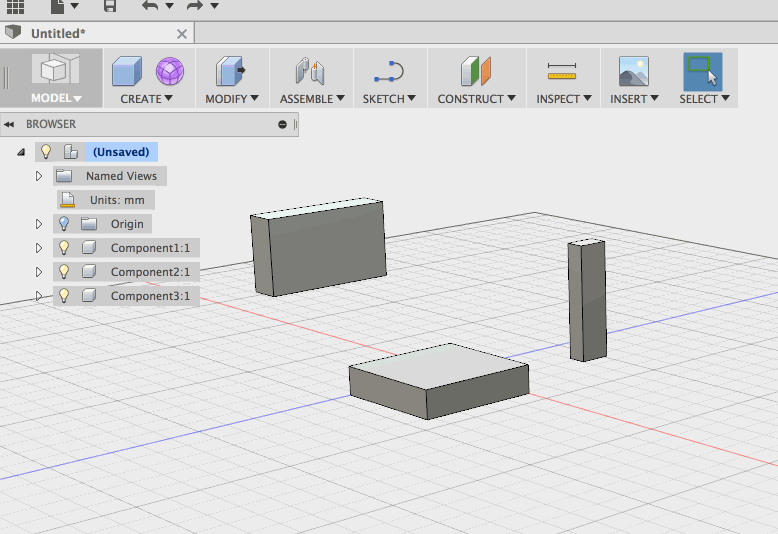
Task: Undo the last action
Action: (x=150, y=6)
